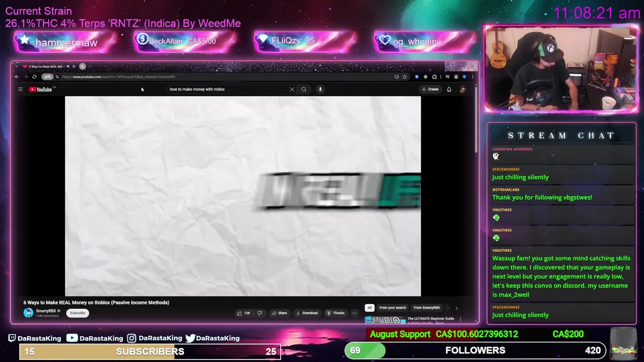Screen dimensions: 644x362
Task: Click the Instagram DaRastaKing handle
Action: tap(154, 338)
